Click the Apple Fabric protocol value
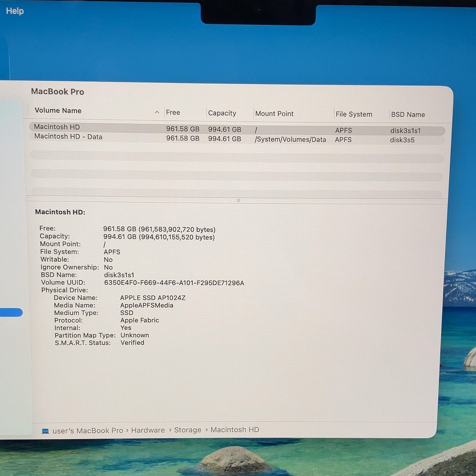The height and width of the screenshot is (476, 476). pyautogui.click(x=140, y=320)
